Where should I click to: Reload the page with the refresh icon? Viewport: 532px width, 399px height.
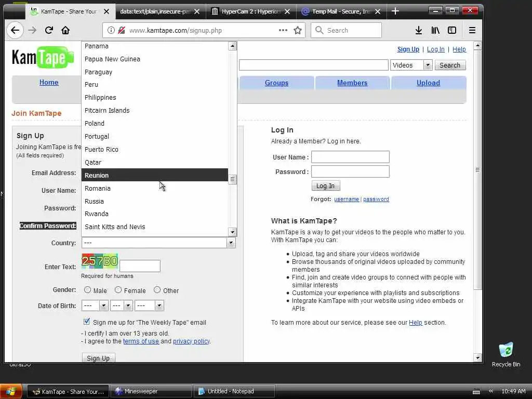[49, 30]
